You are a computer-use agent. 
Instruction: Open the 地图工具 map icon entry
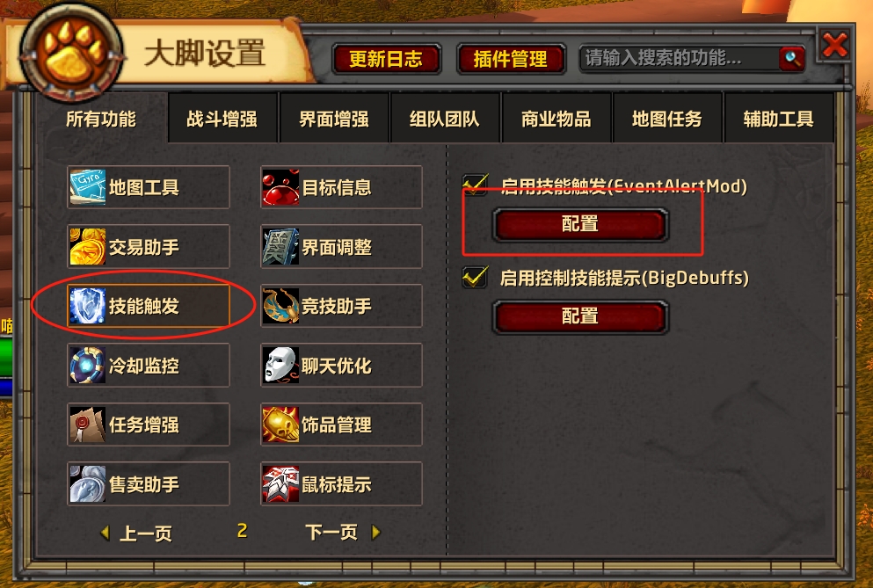(x=87, y=187)
